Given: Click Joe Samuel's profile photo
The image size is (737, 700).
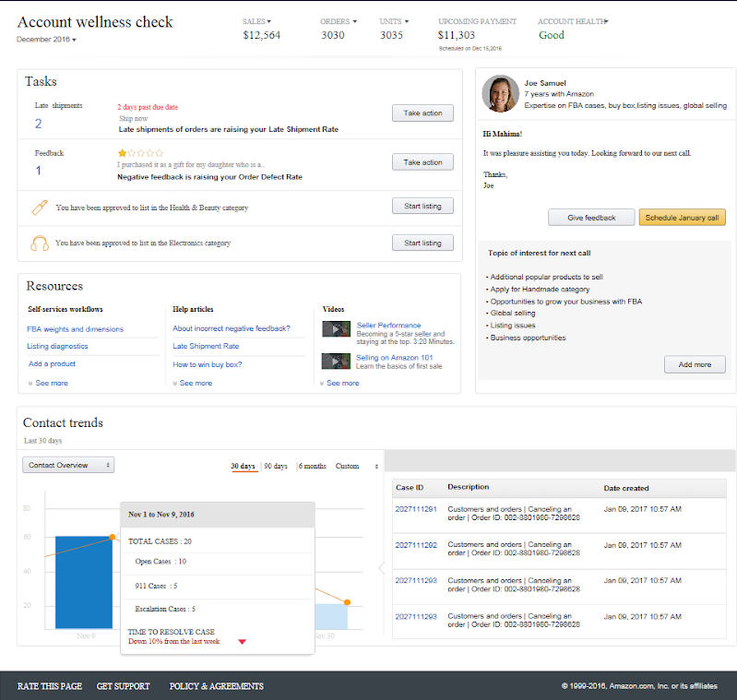Looking at the screenshot, I should [x=501, y=93].
